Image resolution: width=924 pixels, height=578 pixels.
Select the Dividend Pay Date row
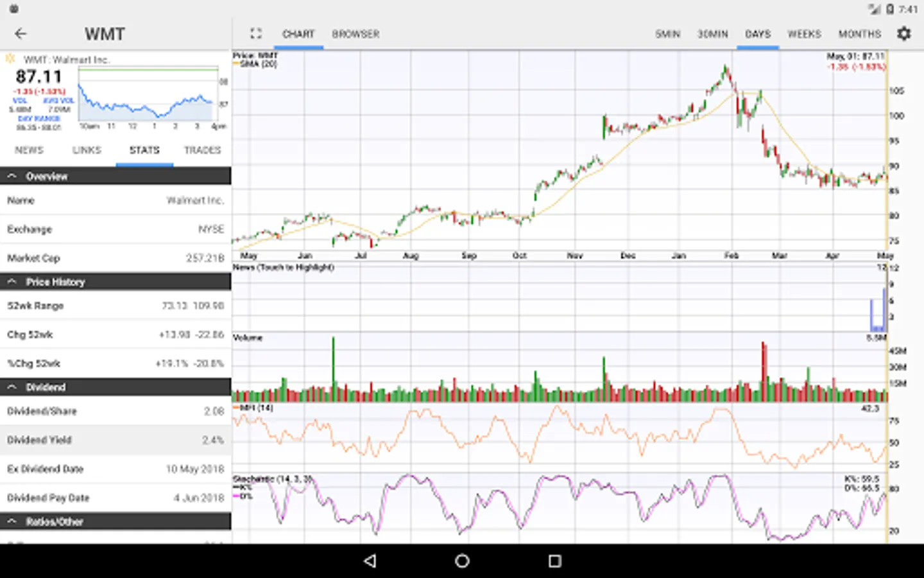click(116, 498)
